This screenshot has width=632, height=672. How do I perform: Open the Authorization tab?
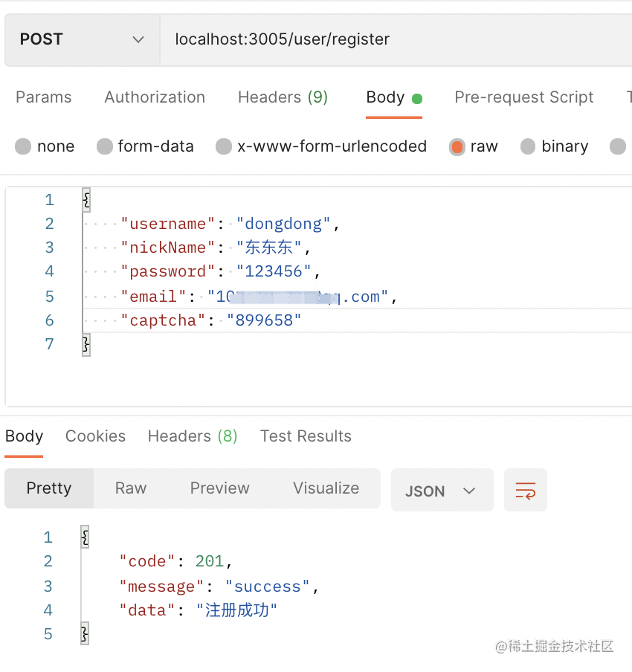point(155,97)
